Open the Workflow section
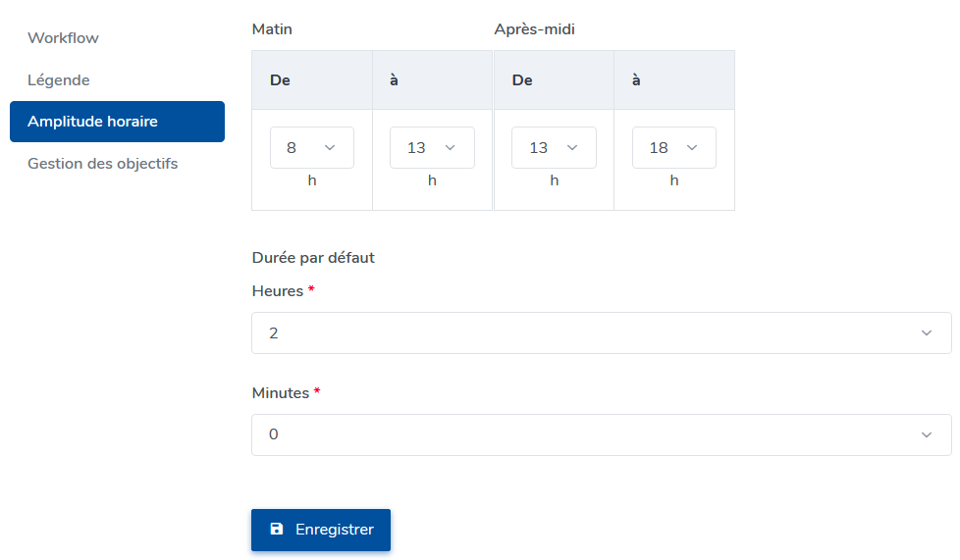The image size is (960, 560). (64, 38)
